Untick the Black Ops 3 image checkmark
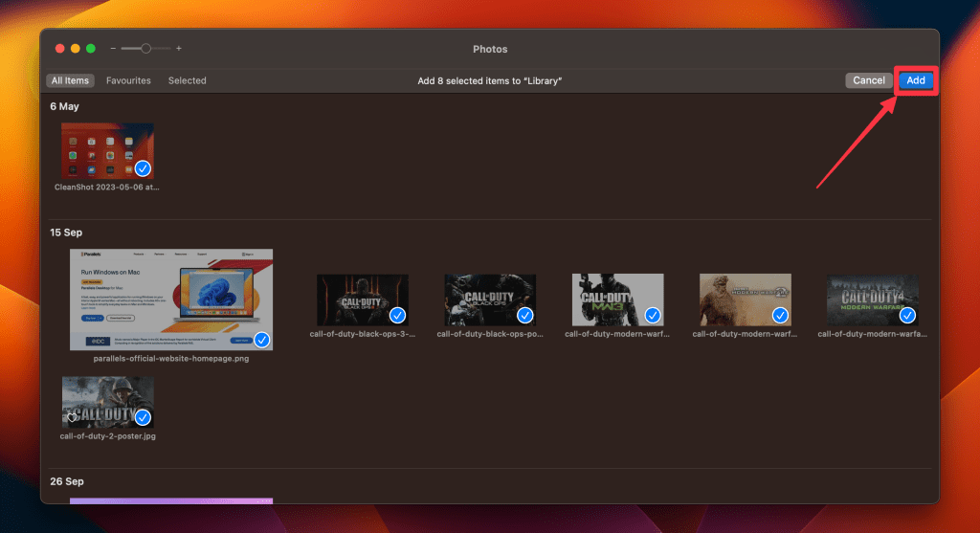 pyautogui.click(x=397, y=315)
